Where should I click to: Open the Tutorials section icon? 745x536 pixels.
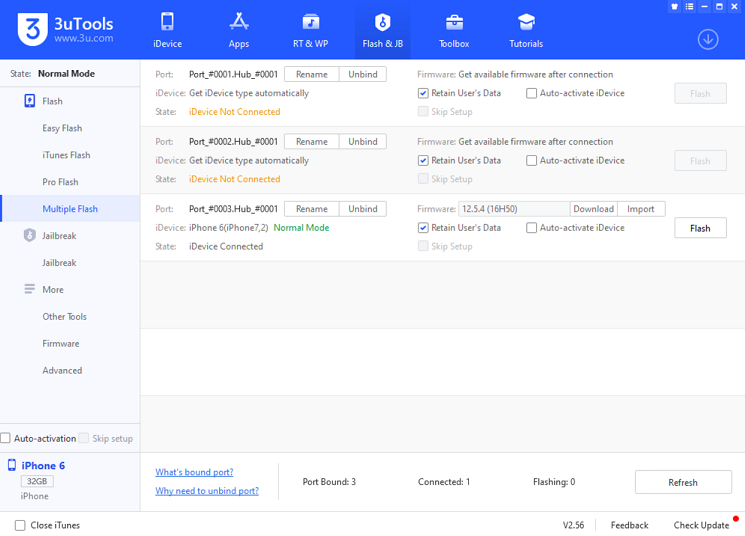point(526,22)
